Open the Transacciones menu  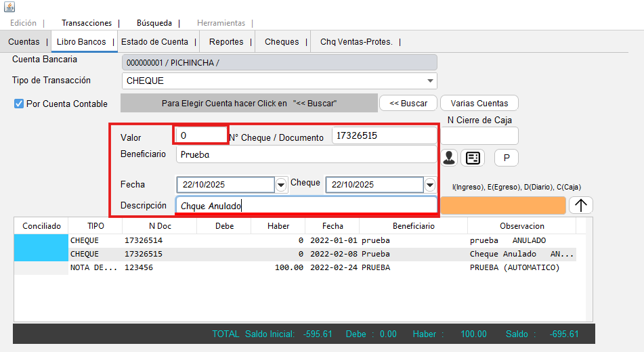coord(86,23)
